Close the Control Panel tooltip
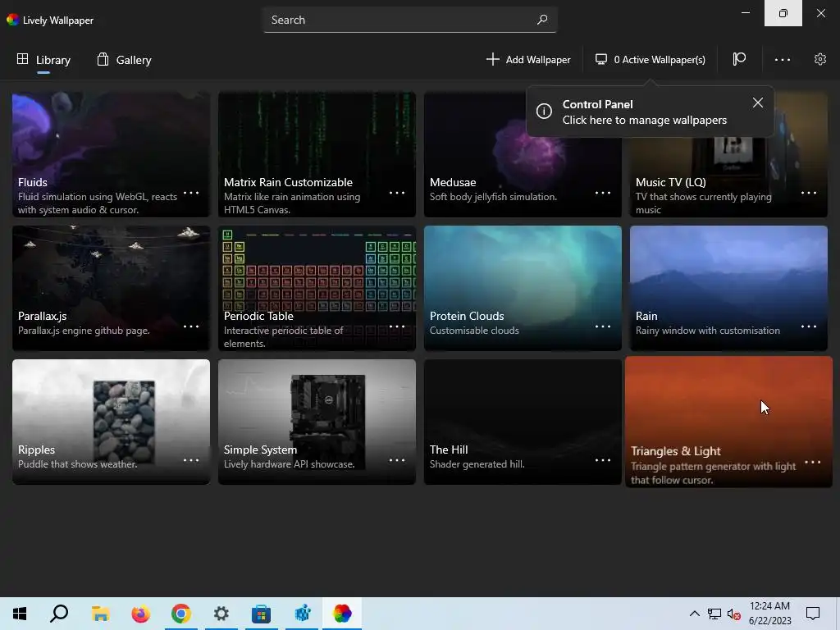Image resolution: width=840 pixels, height=630 pixels. [757, 103]
